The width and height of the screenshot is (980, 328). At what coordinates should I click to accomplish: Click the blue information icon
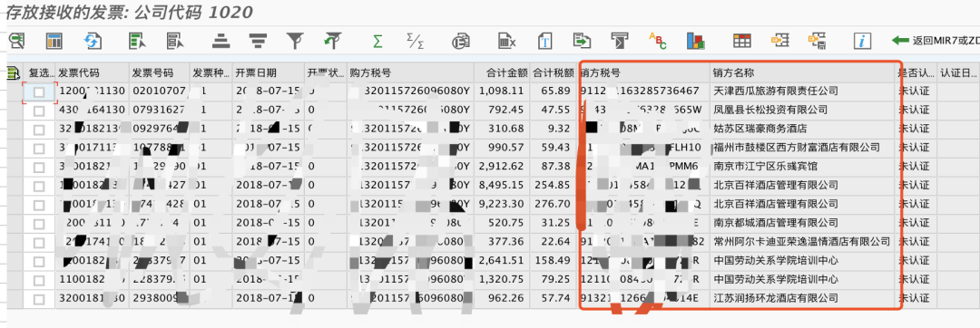pos(863,42)
